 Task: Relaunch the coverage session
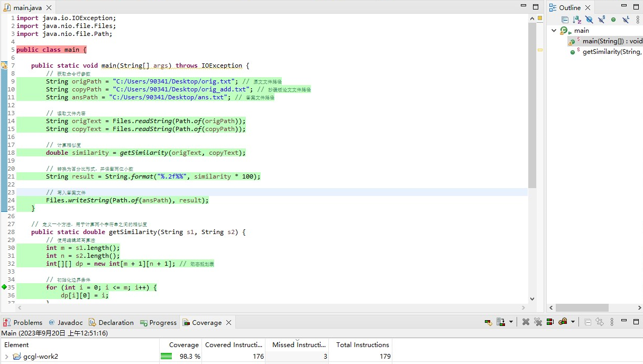[488, 322]
